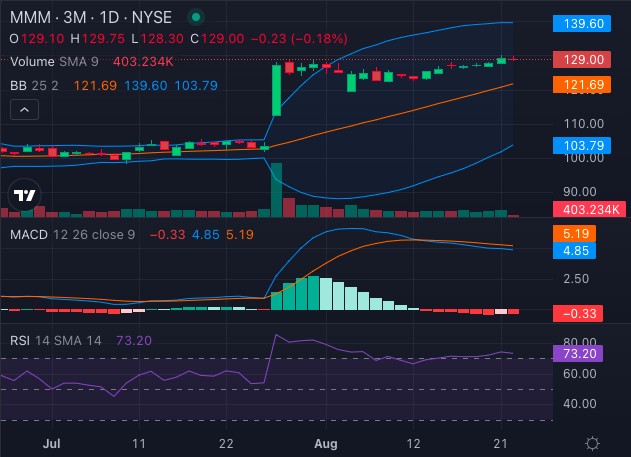The width and height of the screenshot is (631, 457).
Task: Click the 121.69 orange basis price label
Action: 582,84
